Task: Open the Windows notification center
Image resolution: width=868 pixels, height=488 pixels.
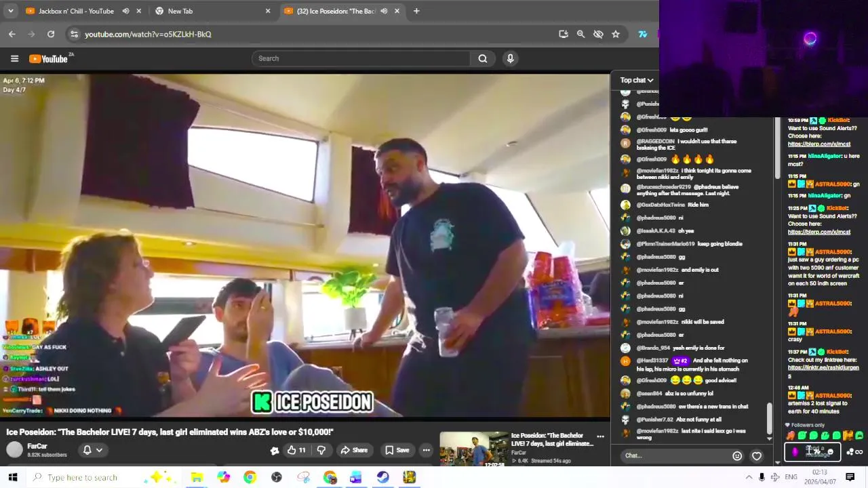Action: point(850,477)
